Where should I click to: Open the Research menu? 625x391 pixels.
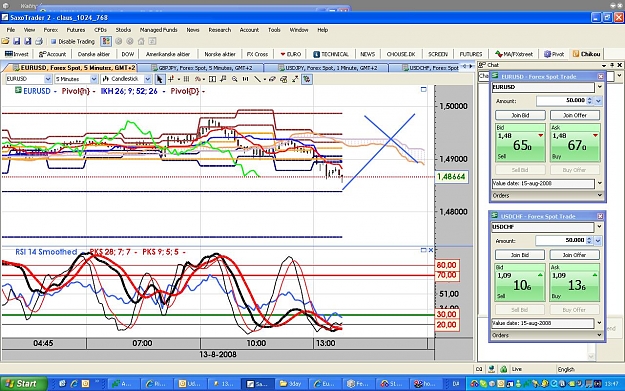click(220, 30)
